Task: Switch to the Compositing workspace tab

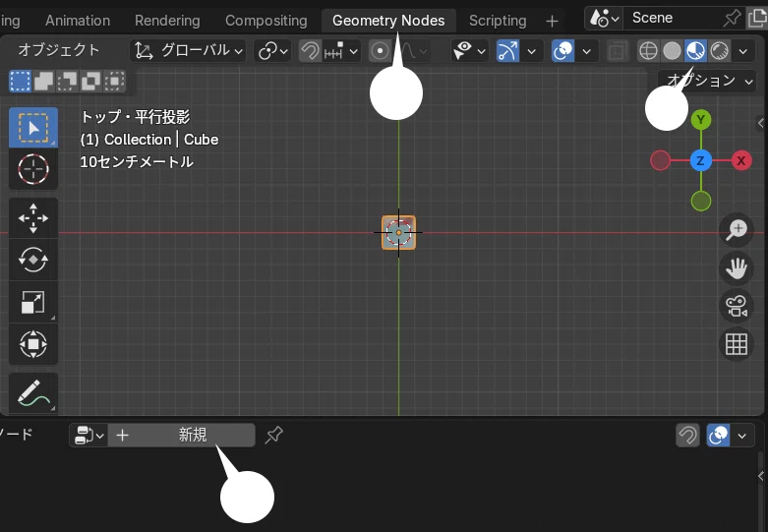Action: [x=266, y=21]
